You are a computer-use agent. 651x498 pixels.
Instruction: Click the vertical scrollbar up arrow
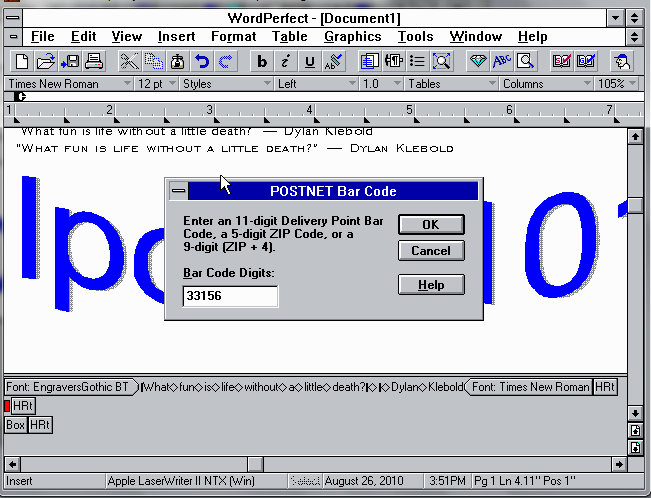(x=635, y=137)
